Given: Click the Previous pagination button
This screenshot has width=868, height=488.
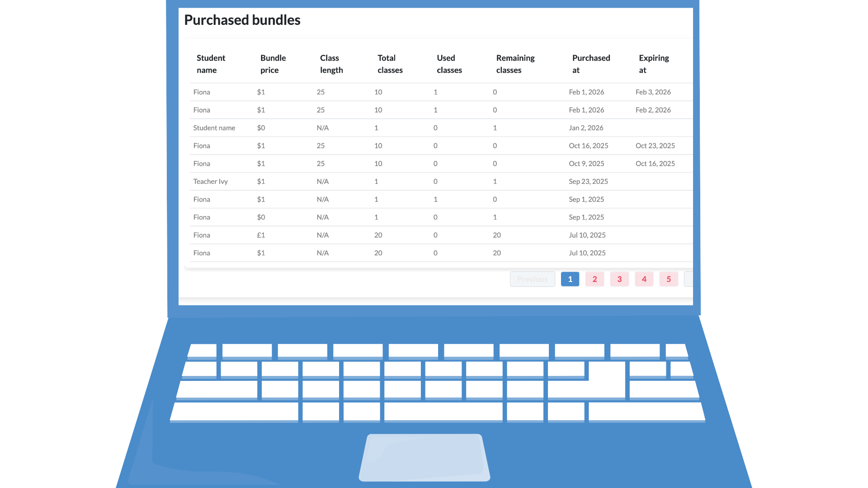Looking at the screenshot, I should (532, 279).
